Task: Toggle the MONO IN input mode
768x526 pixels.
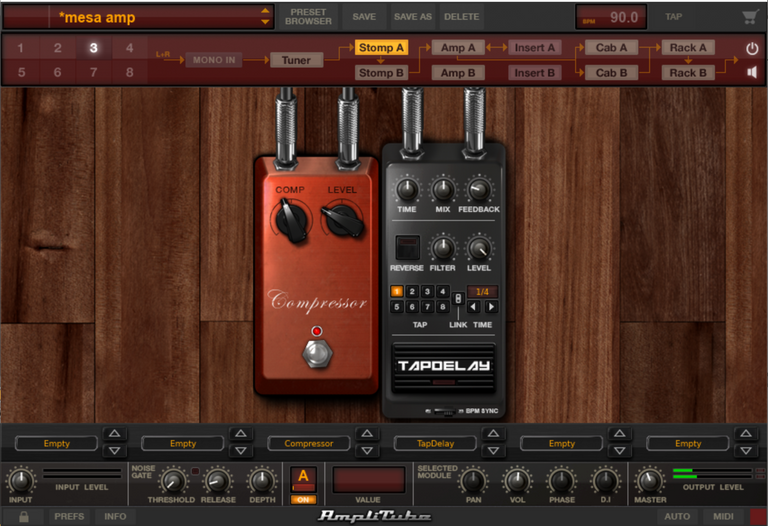Action: 214,60
